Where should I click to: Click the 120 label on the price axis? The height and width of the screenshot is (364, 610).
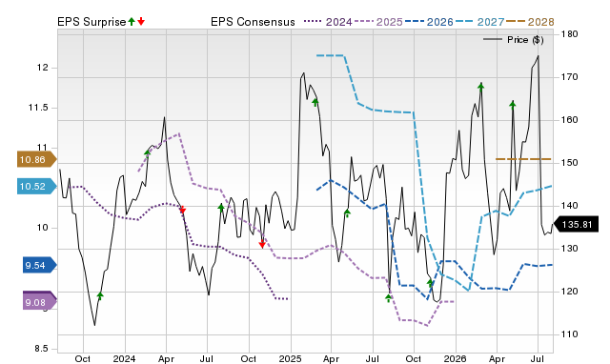(x=570, y=291)
